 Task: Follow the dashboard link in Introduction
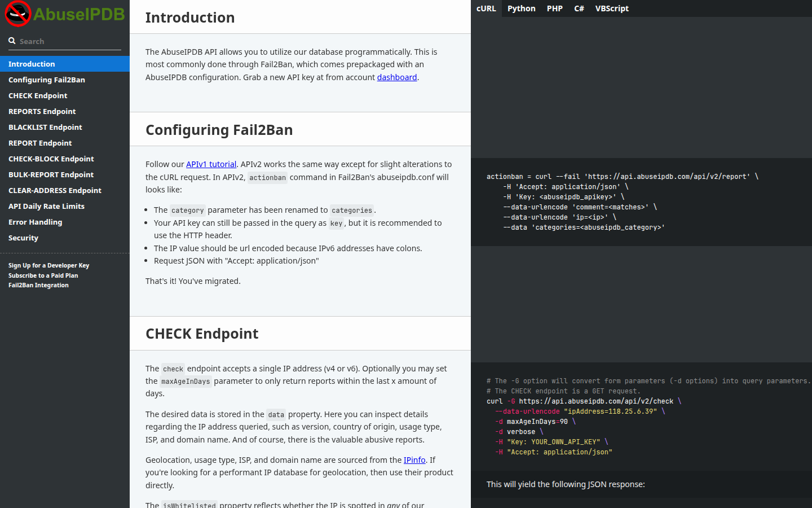tap(397, 77)
